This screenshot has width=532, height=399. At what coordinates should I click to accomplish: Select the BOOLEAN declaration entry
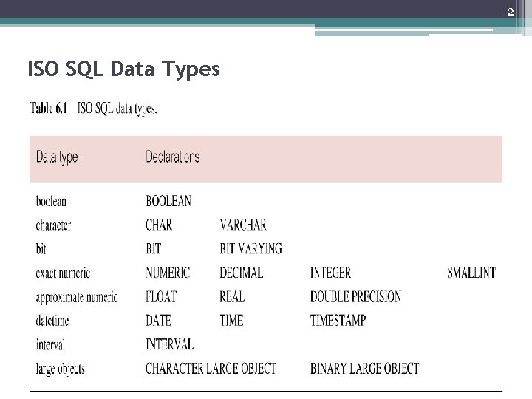(x=168, y=201)
